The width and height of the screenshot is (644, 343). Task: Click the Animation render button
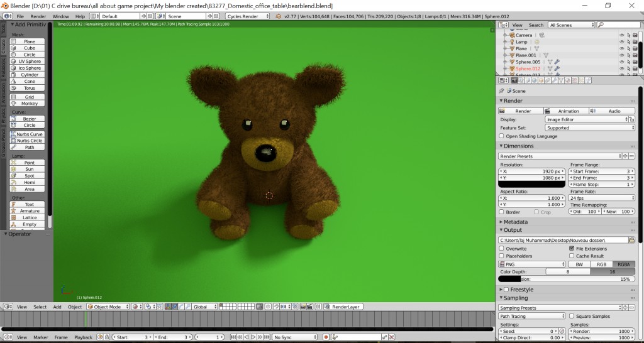565,111
